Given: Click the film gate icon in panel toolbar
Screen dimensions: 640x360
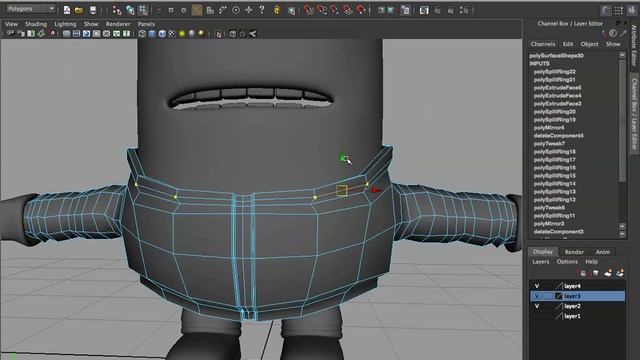Looking at the screenshot, I should click(x=76, y=34).
